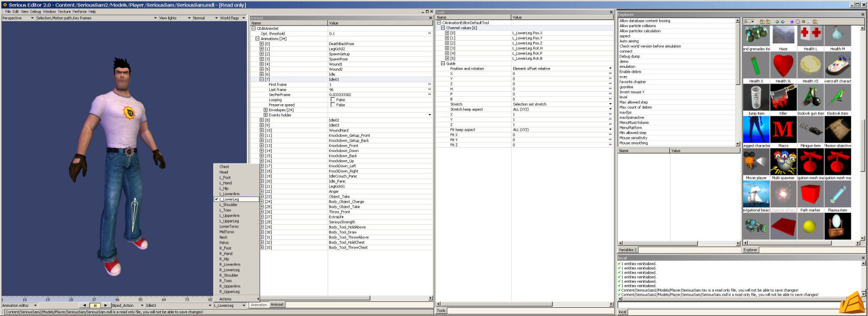Viewport: 868px width, 316px height.
Task: Click the magnifier search icon in Explorer
Action: [x=809, y=22]
